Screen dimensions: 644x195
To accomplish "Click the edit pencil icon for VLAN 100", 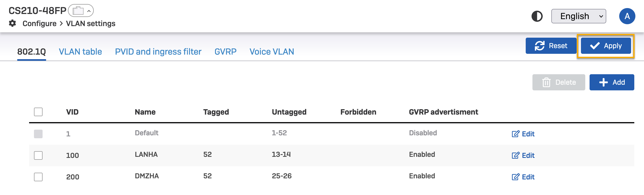I will (515, 155).
